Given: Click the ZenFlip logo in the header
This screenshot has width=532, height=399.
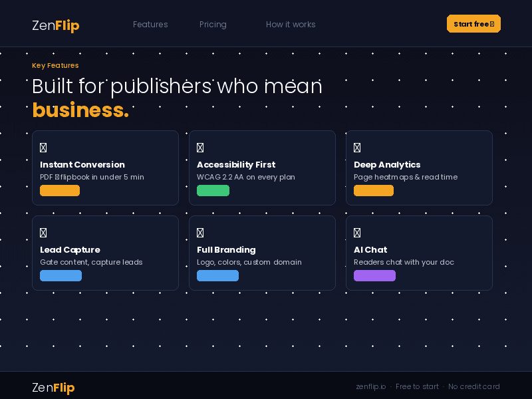Looking at the screenshot, I should click(55, 25).
